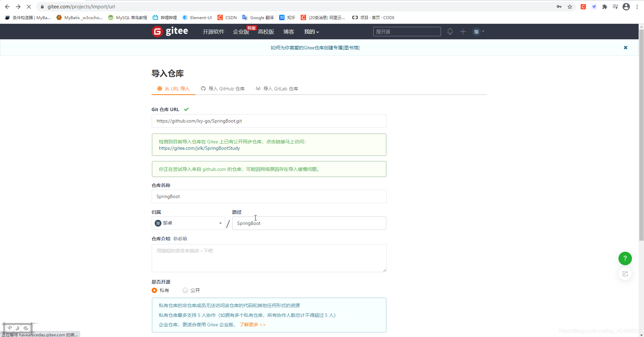Click the 了解更多 link about enterprise repos

(249, 325)
